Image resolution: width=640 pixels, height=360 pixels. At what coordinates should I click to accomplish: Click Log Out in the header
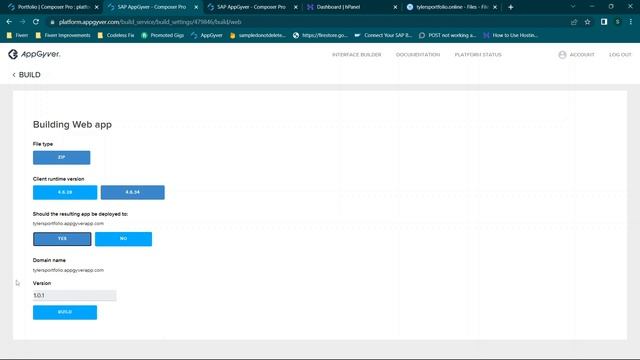point(620,55)
